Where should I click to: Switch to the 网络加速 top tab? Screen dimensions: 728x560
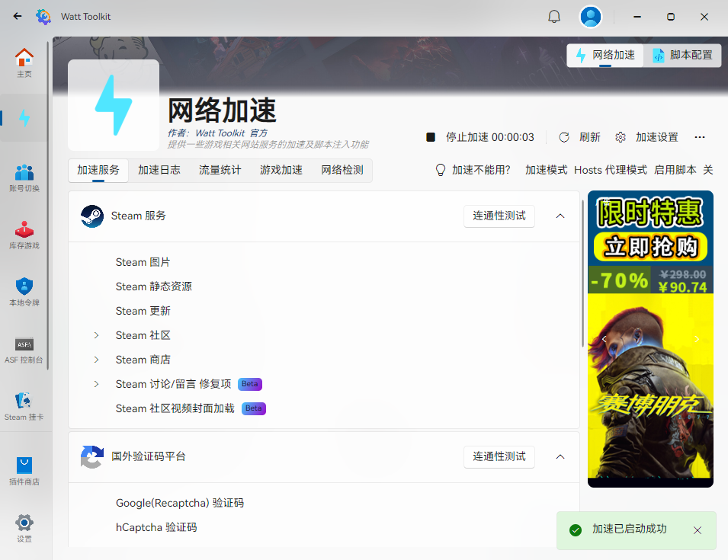coord(605,56)
